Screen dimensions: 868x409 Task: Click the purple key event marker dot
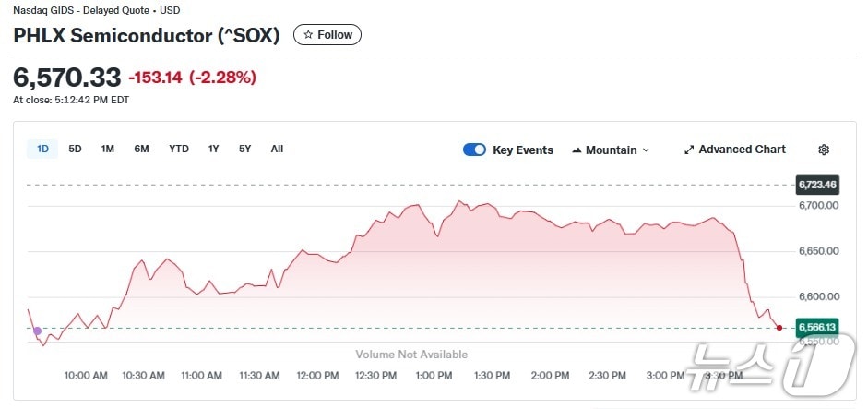(37, 331)
